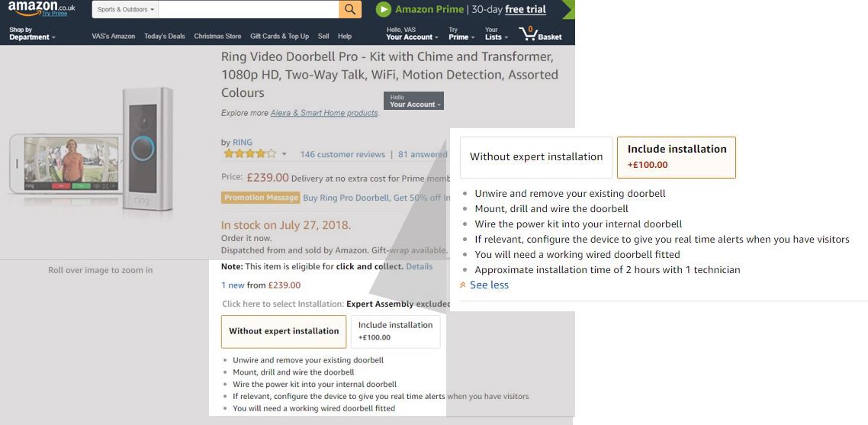868x425 pixels.
Task: Click the star rating icons under RING
Action: pyautogui.click(x=249, y=154)
